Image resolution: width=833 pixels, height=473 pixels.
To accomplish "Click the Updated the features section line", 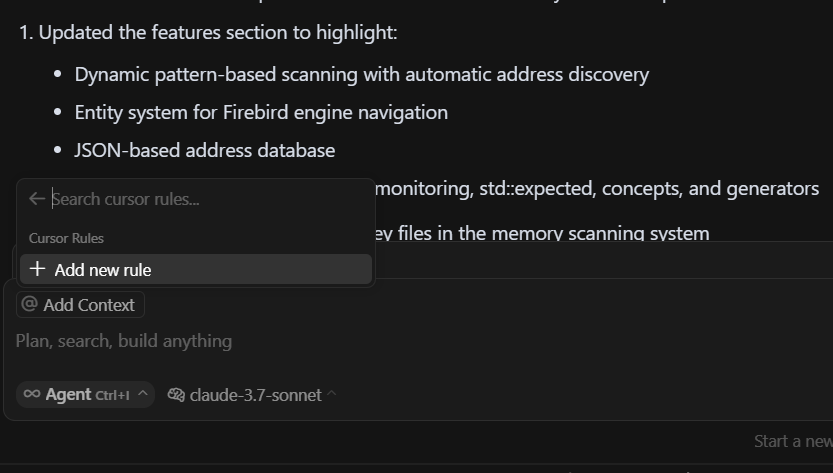I will 208,32.
